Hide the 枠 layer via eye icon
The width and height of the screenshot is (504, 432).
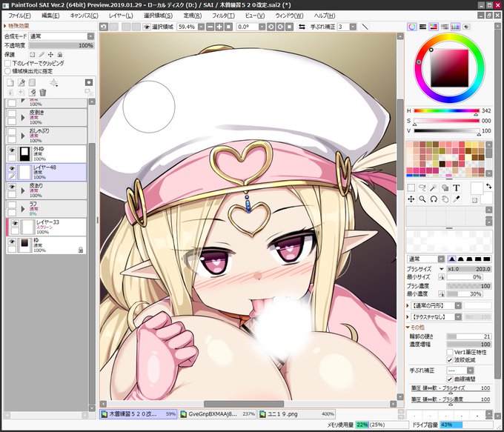[x=12, y=242]
